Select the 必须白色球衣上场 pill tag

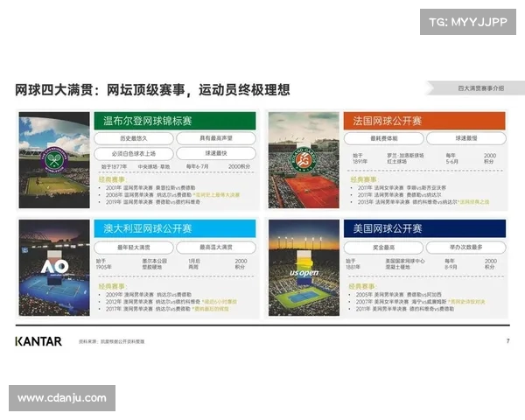[x=134, y=154]
